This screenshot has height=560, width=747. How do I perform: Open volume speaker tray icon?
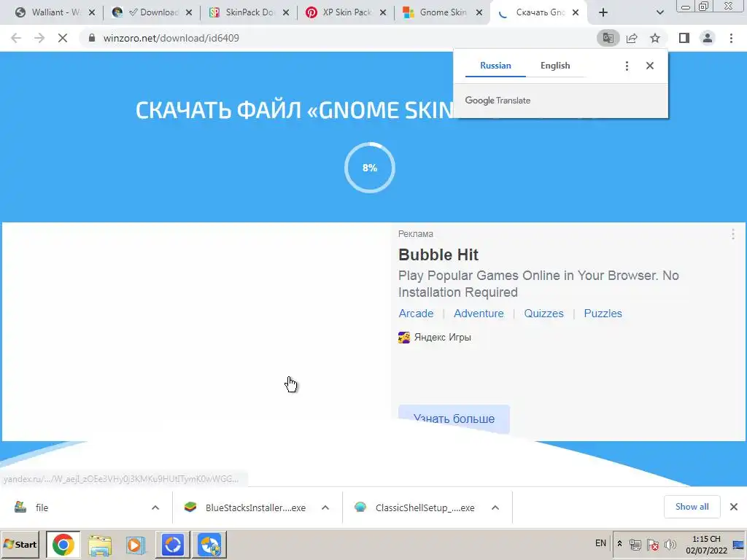pyautogui.click(x=670, y=544)
